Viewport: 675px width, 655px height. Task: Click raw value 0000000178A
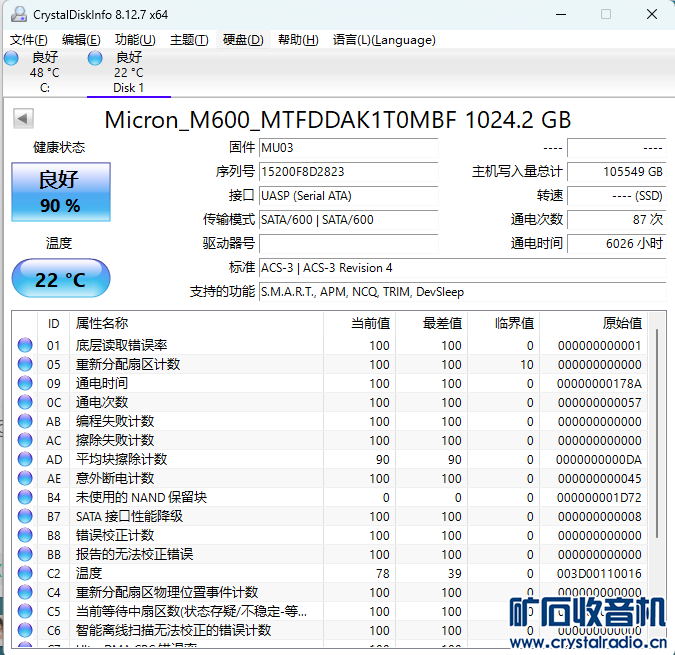[599, 383]
